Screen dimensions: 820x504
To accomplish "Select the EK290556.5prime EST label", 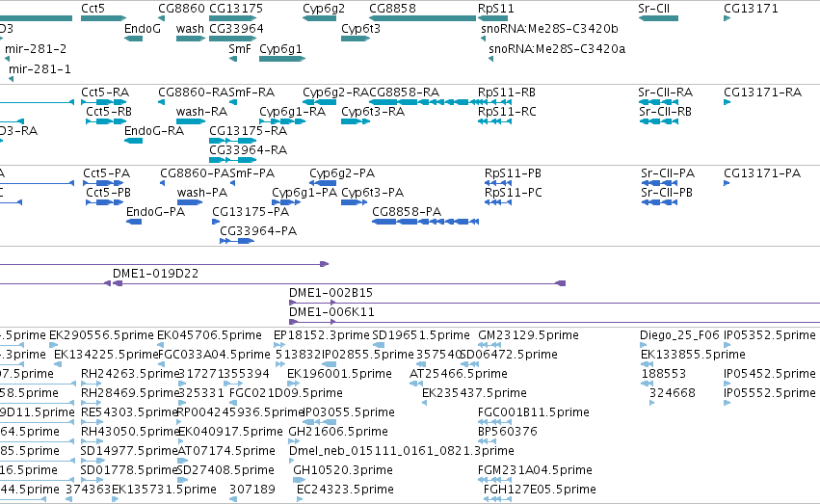I will coord(101,335).
